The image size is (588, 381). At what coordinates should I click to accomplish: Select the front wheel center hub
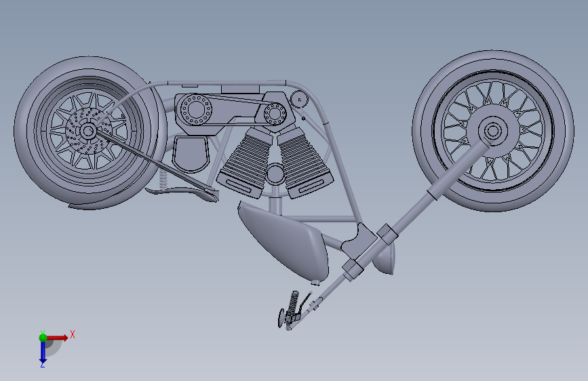(493, 132)
